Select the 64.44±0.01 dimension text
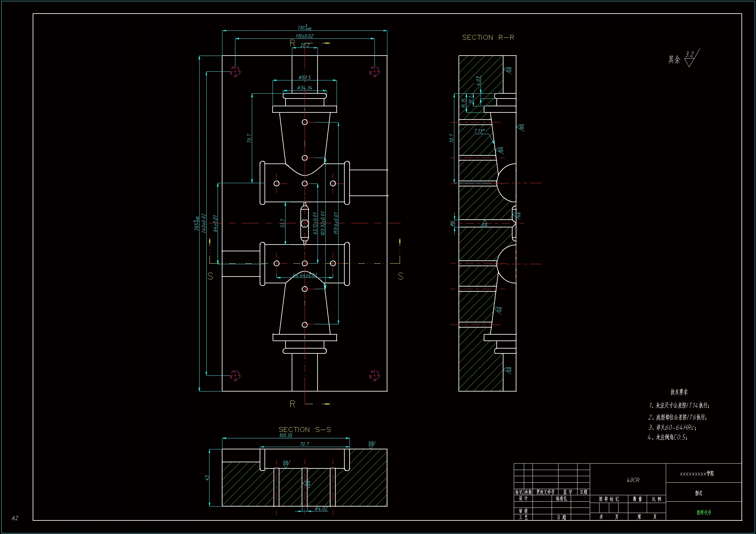This screenshot has height=534, width=756. pyautogui.click(x=305, y=275)
